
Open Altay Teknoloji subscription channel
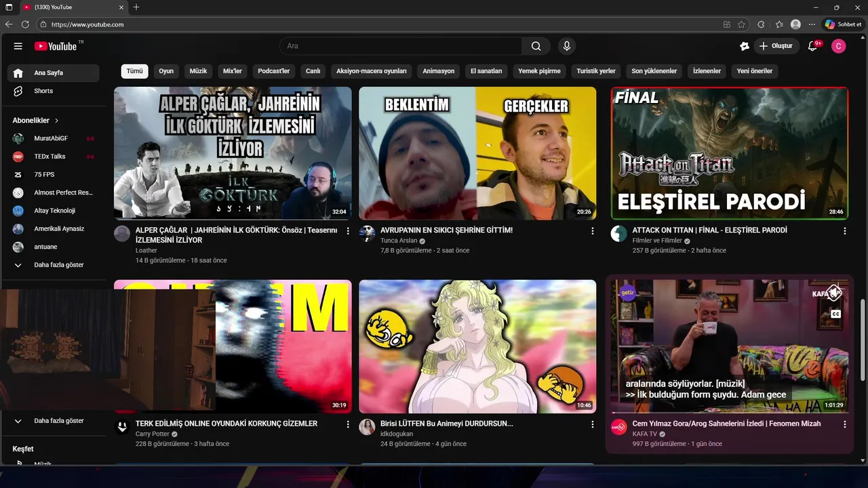(53, 211)
